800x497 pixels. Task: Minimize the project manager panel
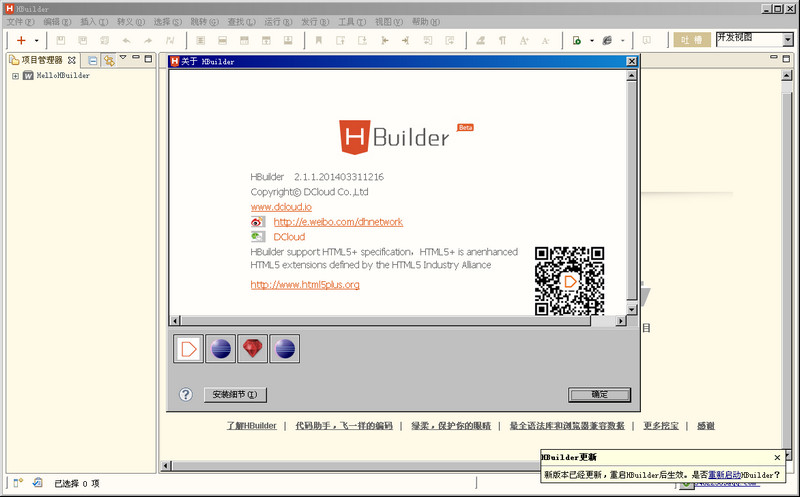[x=136, y=58]
